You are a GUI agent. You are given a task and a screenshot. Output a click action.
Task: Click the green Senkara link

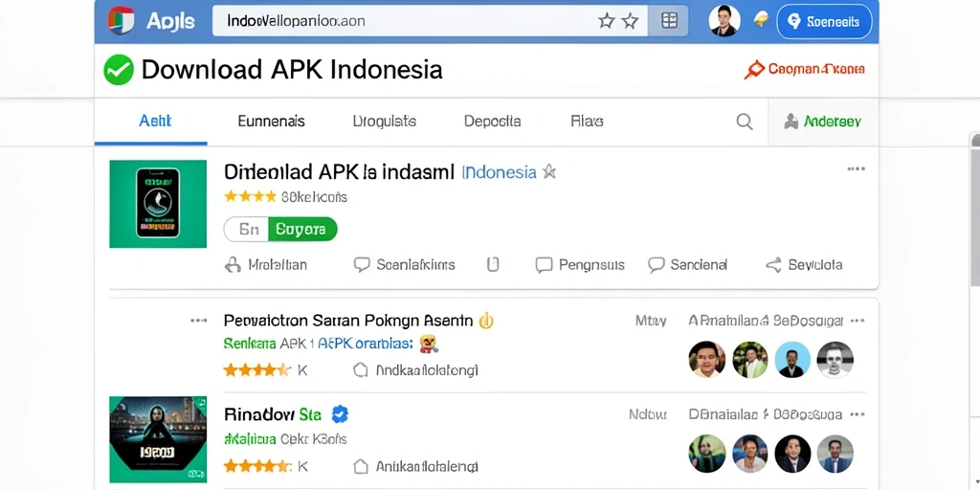point(250,344)
